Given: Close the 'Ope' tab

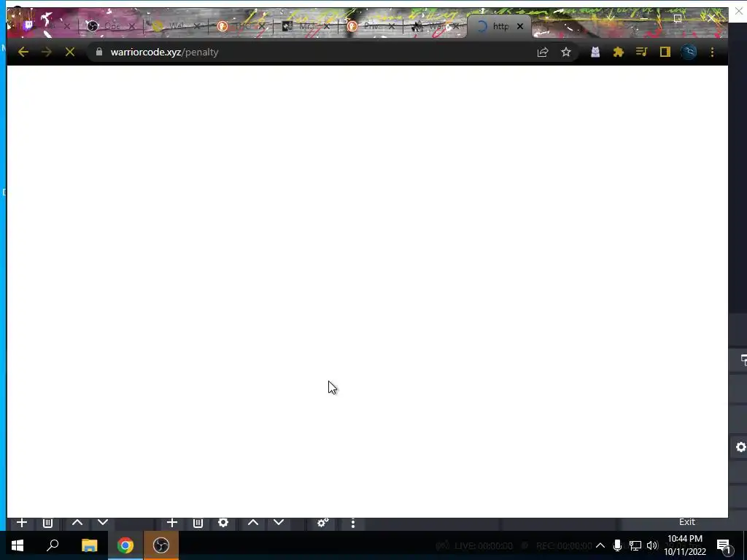Looking at the screenshot, I should (x=132, y=26).
